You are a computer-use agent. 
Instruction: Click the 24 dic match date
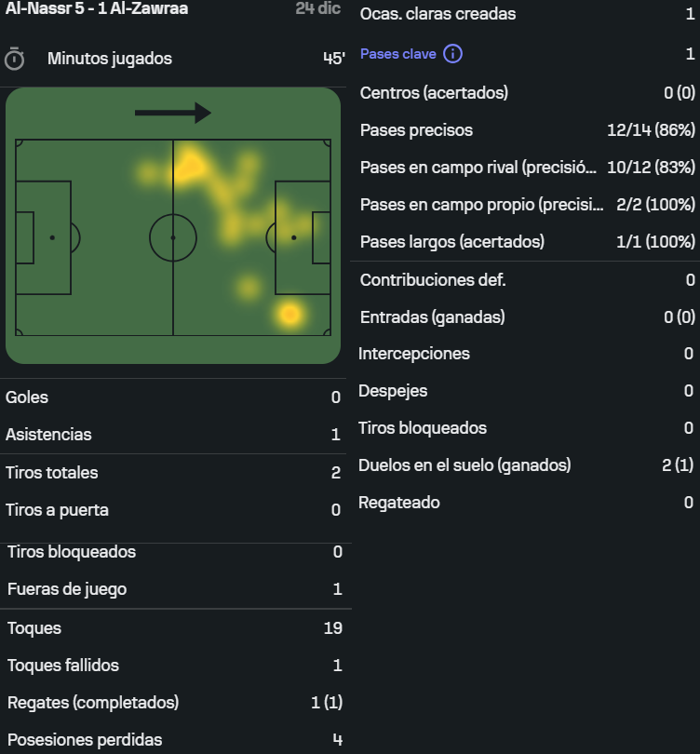pyautogui.click(x=319, y=8)
